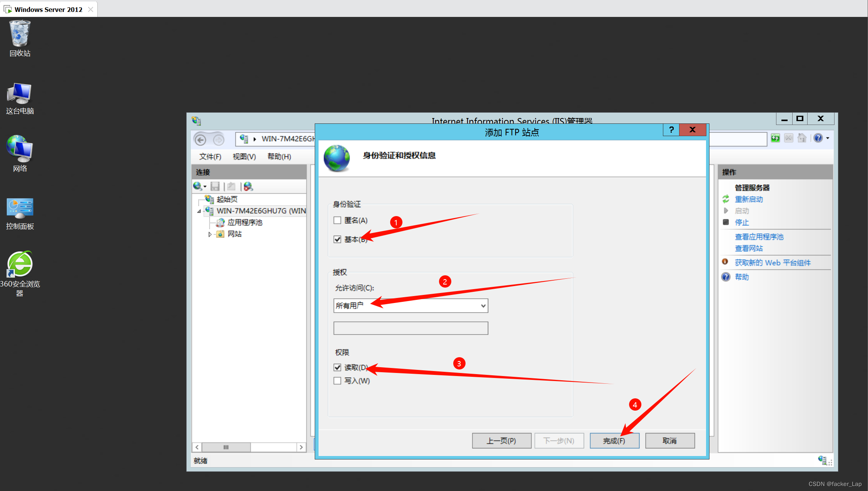Viewport: 868px width, 491px height.
Task: Click the help question mark in the FTP dialog
Action: click(671, 130)
